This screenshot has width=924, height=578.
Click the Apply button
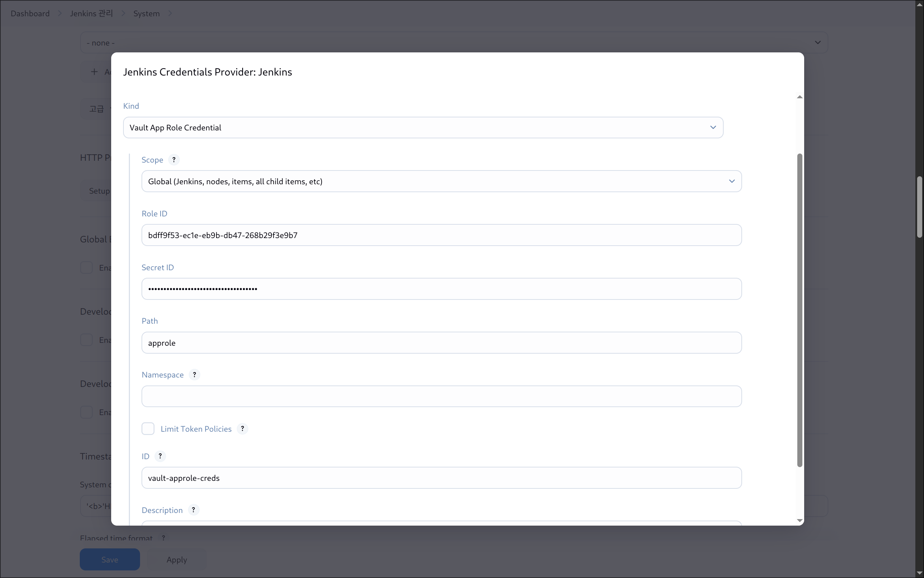[177, 559]
